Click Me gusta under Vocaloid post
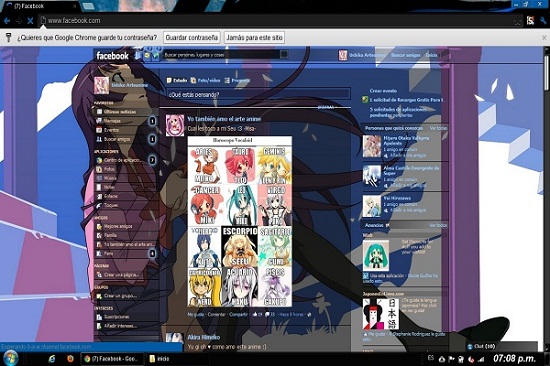 coord(196,314)
